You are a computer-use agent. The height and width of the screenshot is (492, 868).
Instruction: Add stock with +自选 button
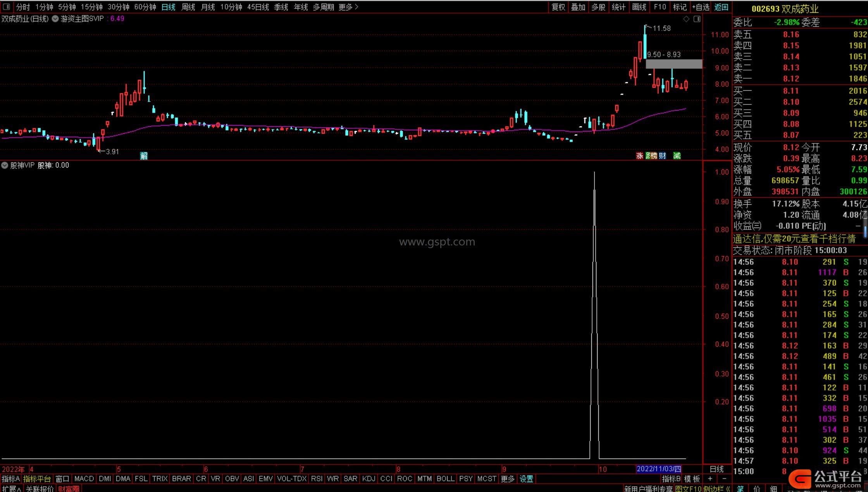pyautogui.click(x=701, y=7)
